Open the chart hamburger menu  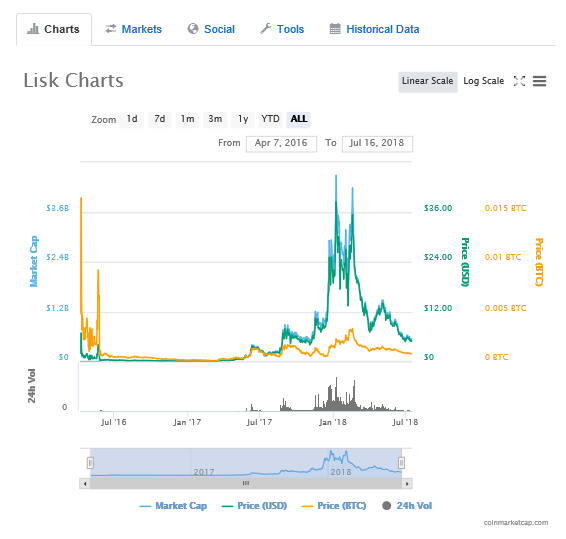(540, 81)
